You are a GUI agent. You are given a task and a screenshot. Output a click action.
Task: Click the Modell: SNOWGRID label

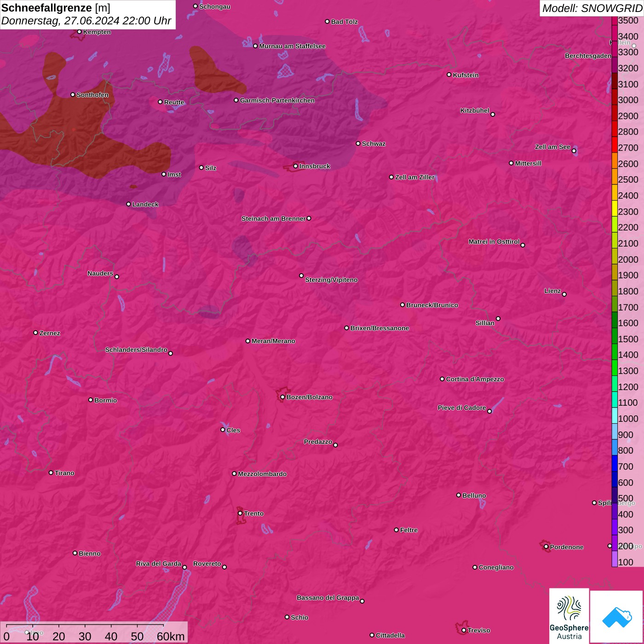592,8
